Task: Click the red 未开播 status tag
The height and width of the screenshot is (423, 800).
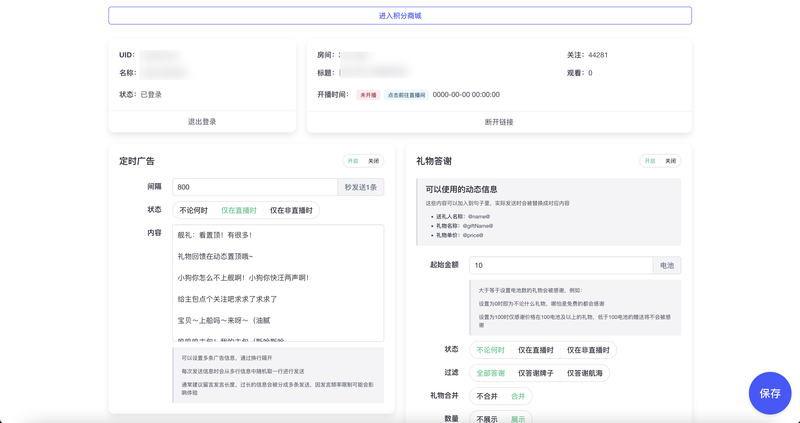Action: [368, 95]
